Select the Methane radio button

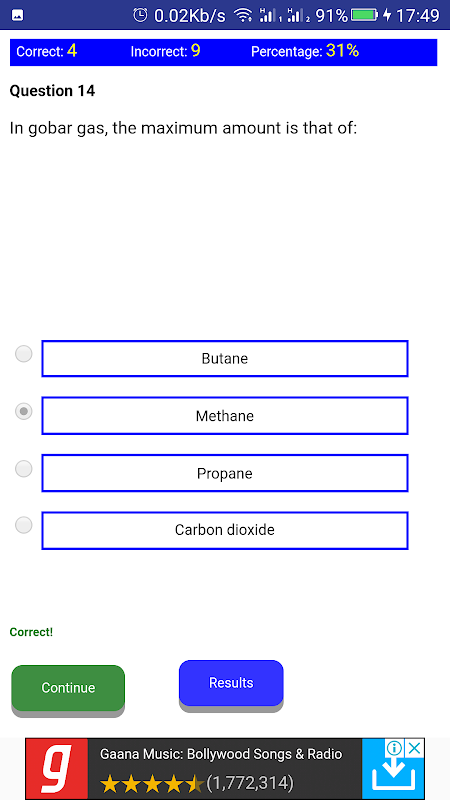point(23,411)
